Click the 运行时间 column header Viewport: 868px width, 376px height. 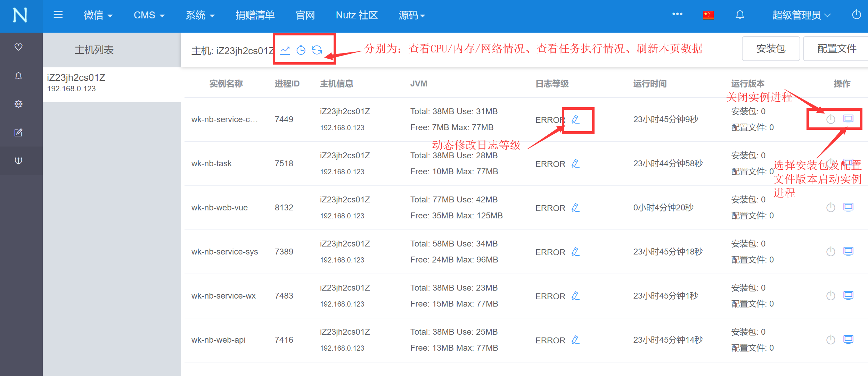click(650, 84)
